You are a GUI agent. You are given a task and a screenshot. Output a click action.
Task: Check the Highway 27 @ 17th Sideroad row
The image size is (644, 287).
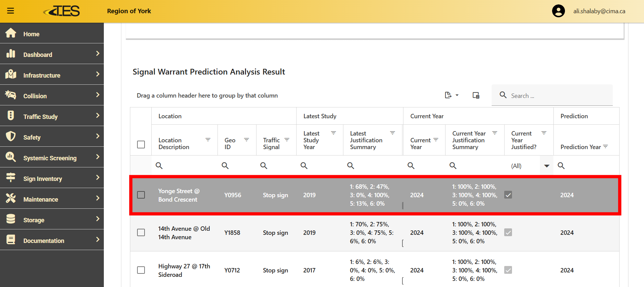[141, 270]
